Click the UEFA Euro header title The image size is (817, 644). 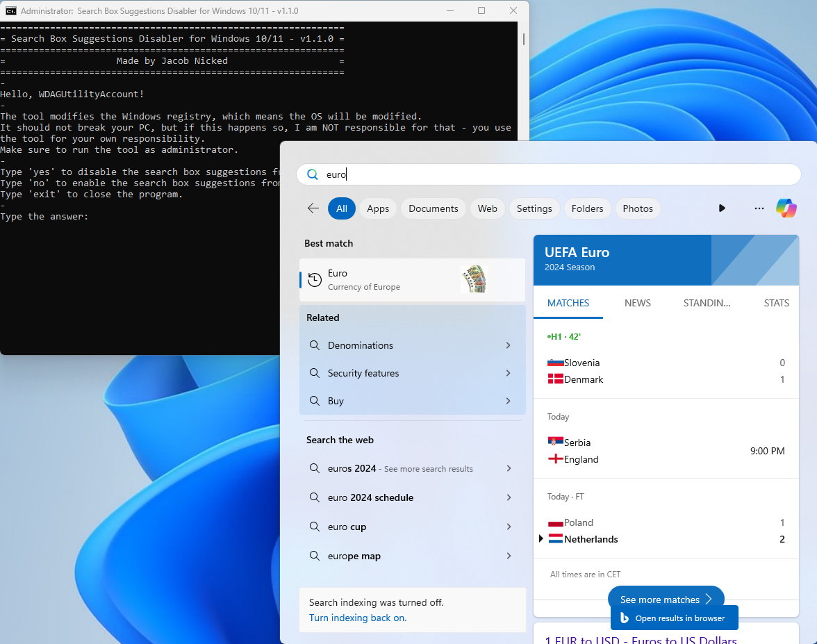(x=577, y=252)
